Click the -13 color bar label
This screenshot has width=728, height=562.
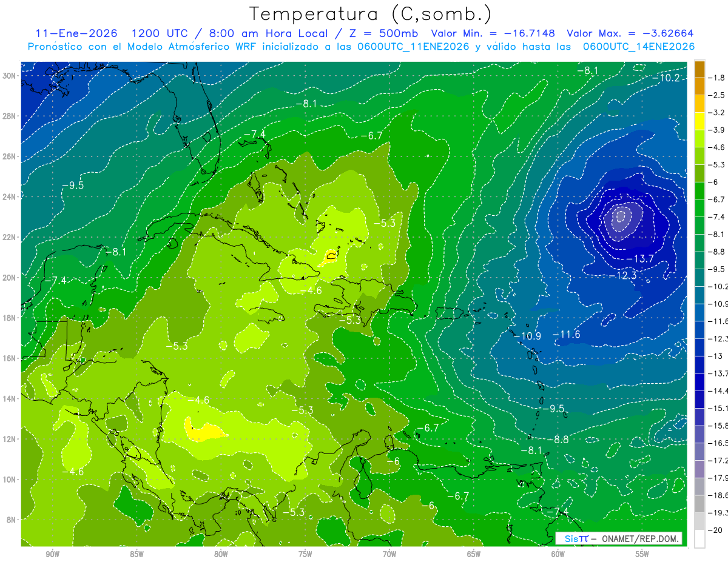(715, 356)
